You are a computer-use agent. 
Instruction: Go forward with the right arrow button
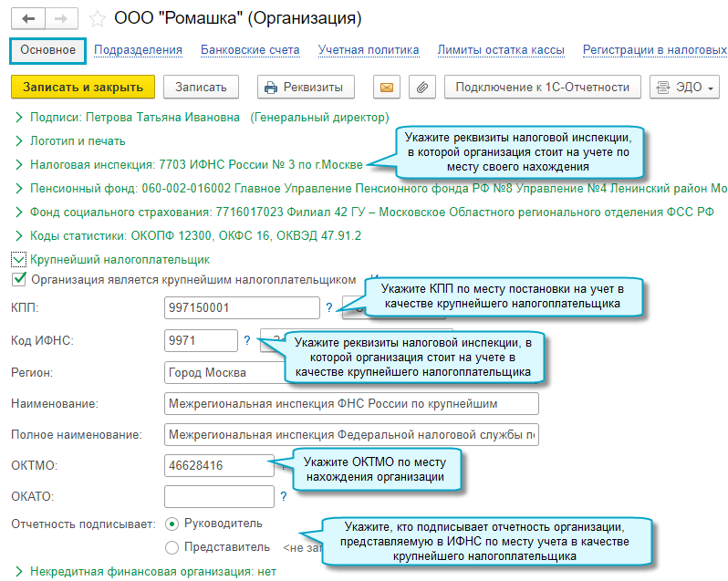tap(61, 18)
